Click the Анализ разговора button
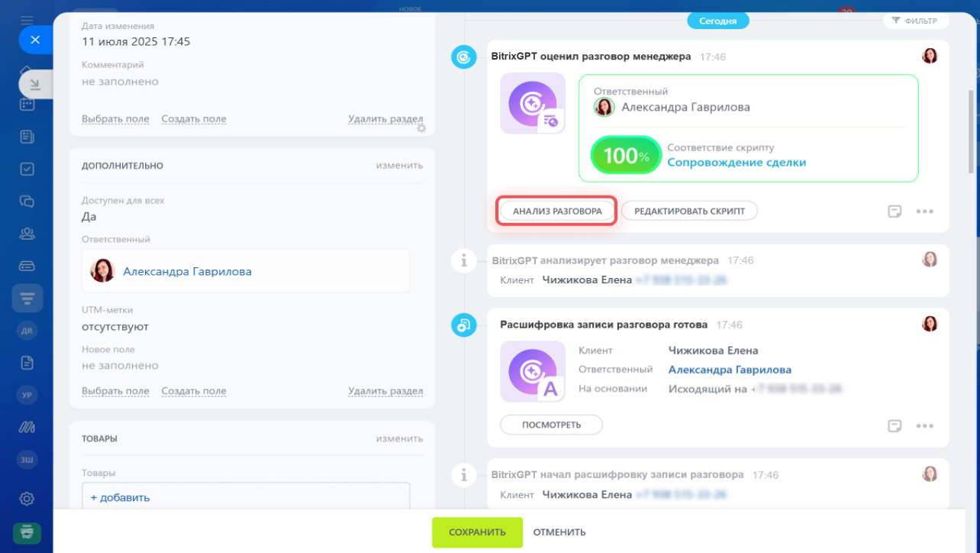980x553 pixels. 557,211
